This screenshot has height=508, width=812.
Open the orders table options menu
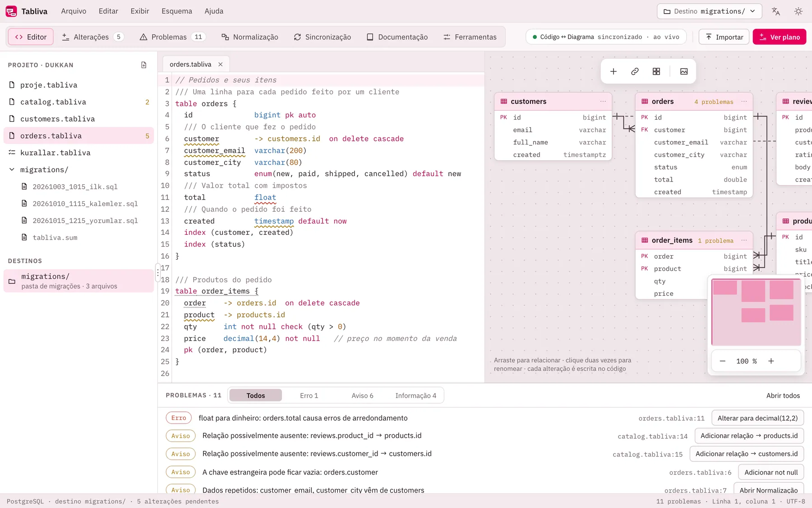744,102
